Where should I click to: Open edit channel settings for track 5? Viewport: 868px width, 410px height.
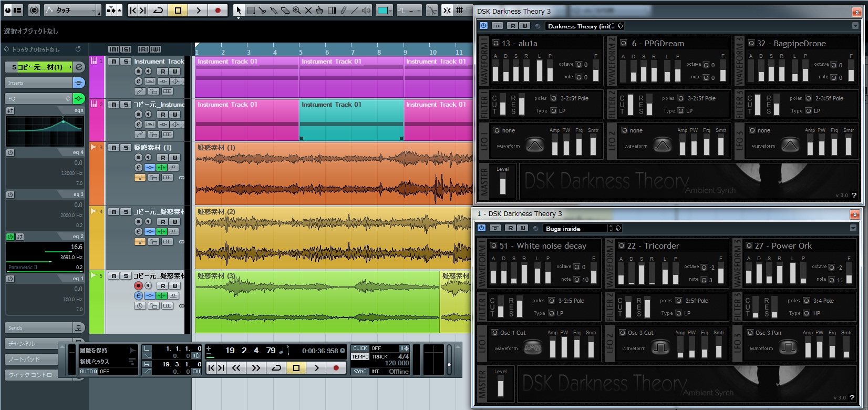(138, 296)
